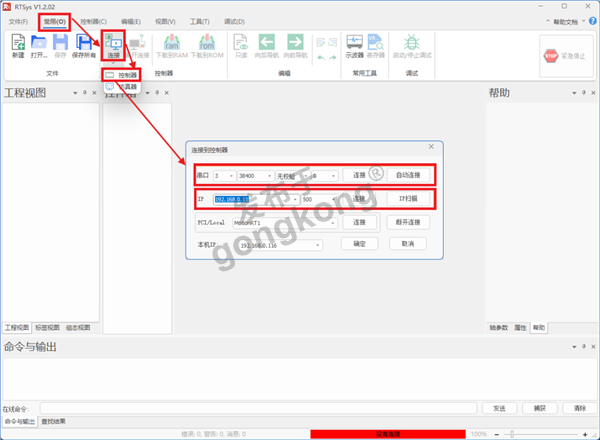Close the 命令与输出 panel
This screenshot has width=600, height=440.
593,346
